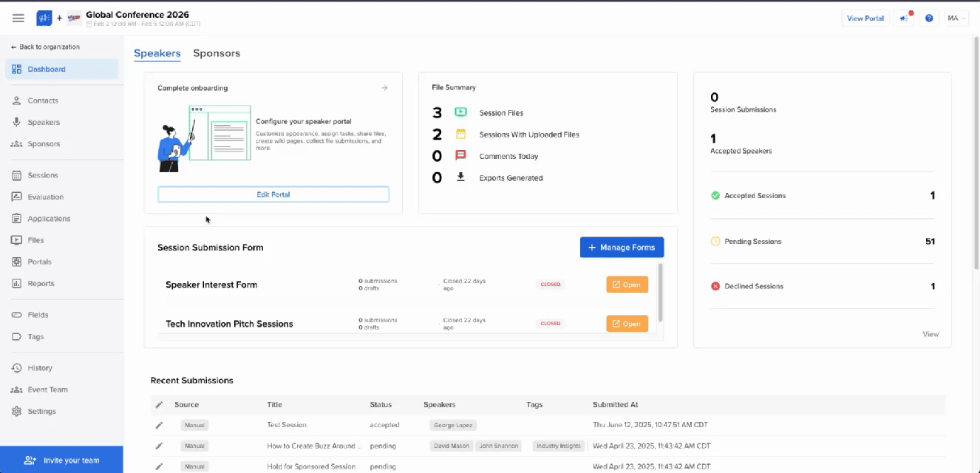Click the Speakers column header
This screenshot has height=473, width=980.
[439, 405]
